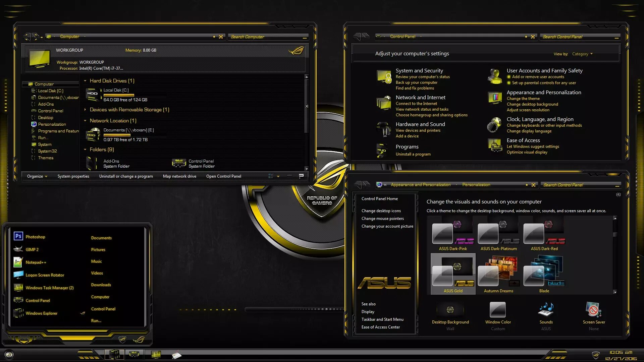Select Personalization in the navigation tree

(52, 124)
